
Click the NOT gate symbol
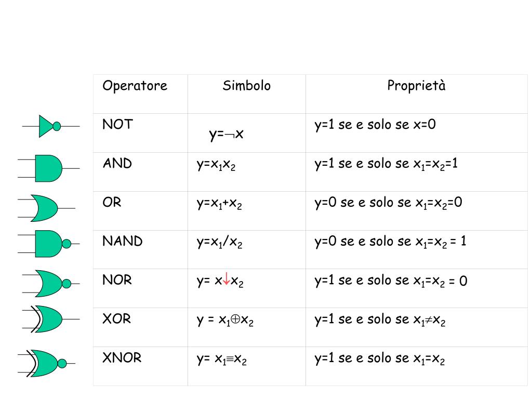click(51, 126)
